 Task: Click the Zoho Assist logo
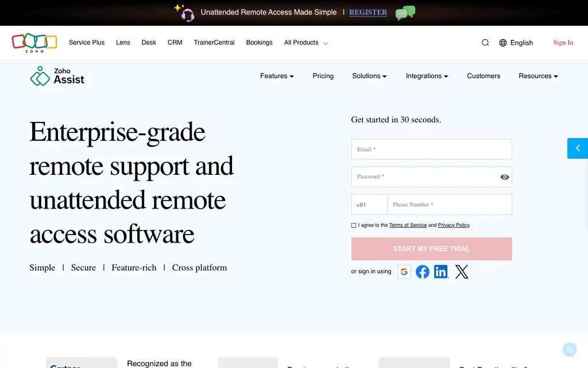pyautogui.click(x=57, y=76)
